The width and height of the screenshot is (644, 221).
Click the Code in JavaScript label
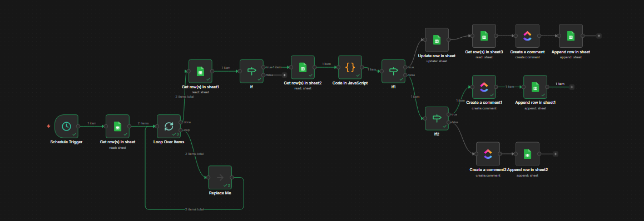pos(350,83)
